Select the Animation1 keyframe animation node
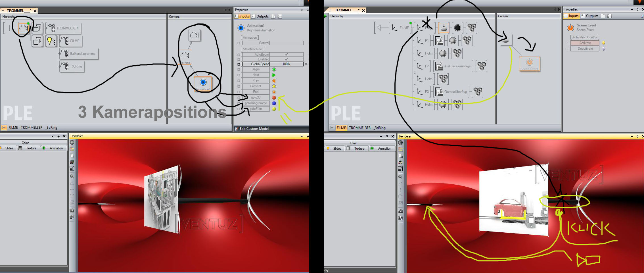 point(203,82)
